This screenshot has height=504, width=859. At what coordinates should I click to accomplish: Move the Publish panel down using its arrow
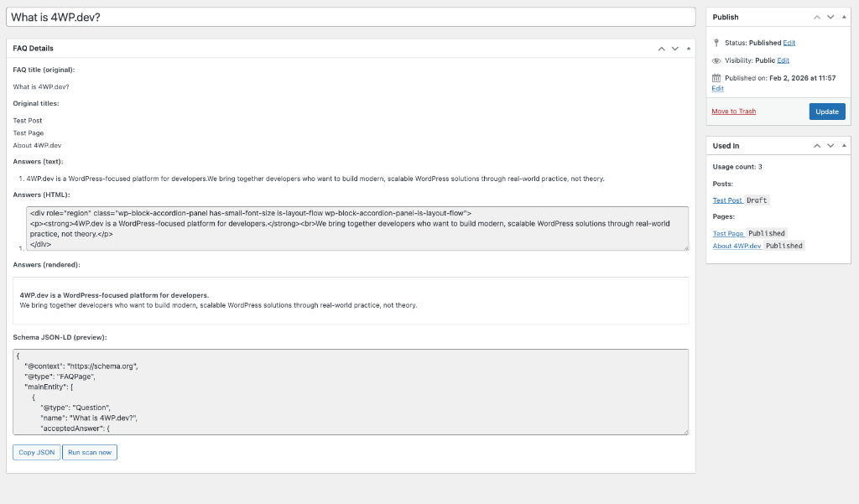tap(830, 17)
